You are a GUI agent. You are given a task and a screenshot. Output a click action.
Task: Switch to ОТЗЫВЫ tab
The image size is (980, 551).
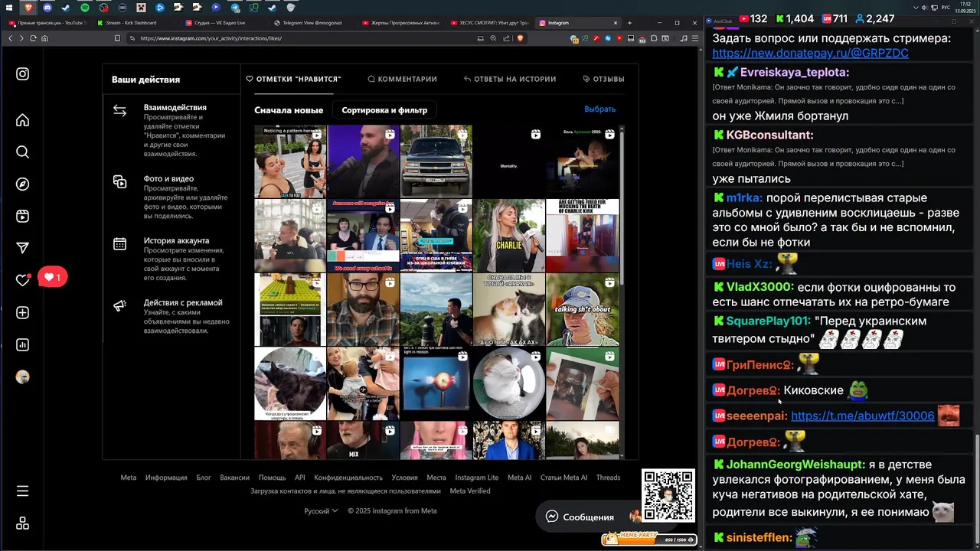(603, 79)
